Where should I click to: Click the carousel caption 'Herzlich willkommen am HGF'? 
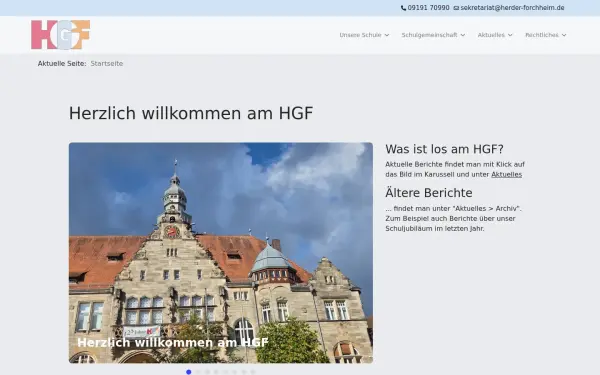click(173, 342)
